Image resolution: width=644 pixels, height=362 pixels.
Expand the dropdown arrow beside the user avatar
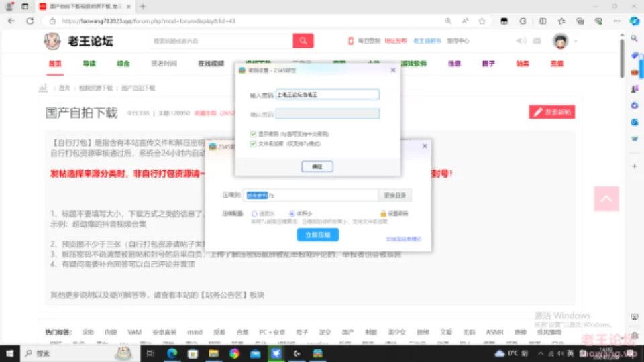(576, 41)
